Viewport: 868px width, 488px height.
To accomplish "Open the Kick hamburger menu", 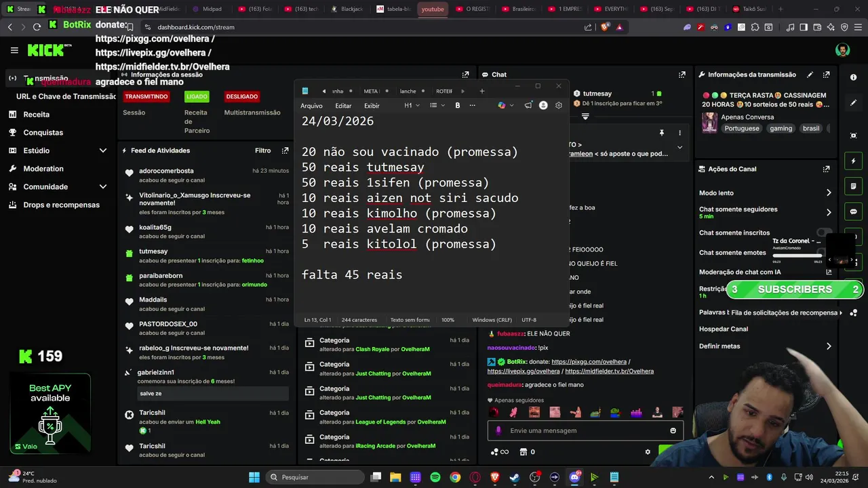I will coord(14,50).
